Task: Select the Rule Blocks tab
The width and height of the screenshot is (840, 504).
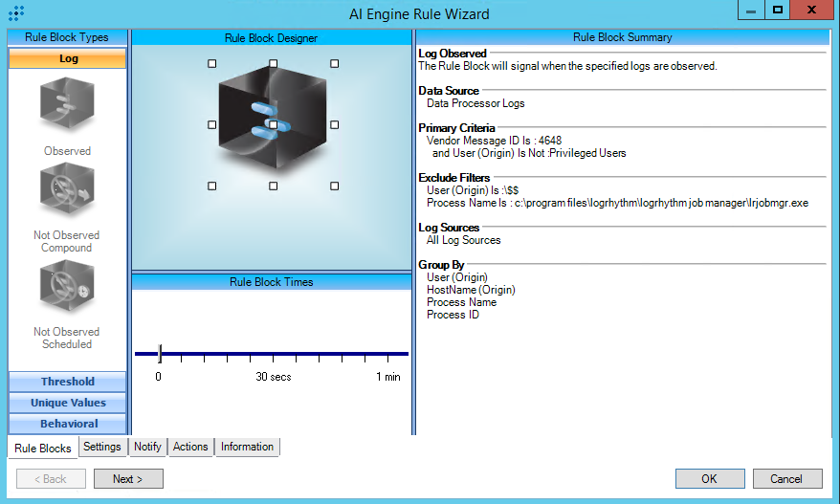Action: (43, 448)
